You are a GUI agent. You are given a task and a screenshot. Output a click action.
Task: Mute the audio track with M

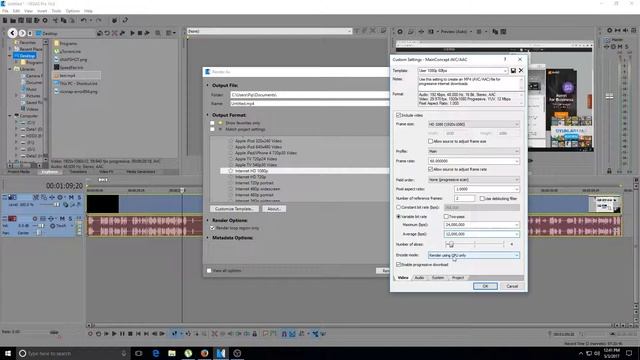coord(62,219)
